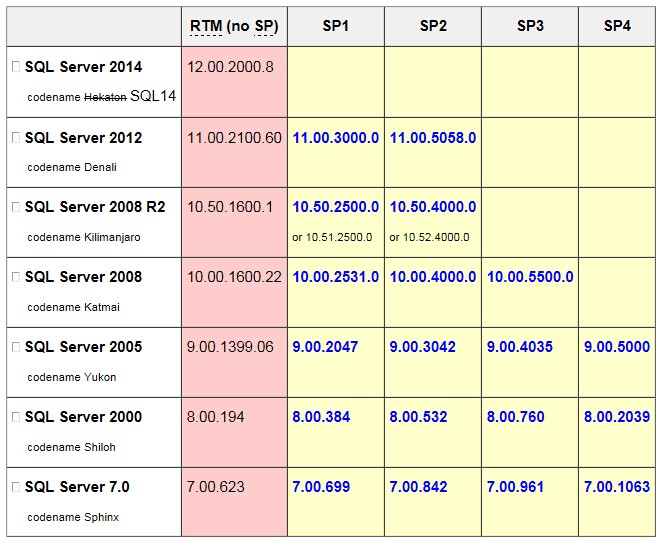Follow the 7.00.842 build link

pyautogui.click(x=418, y=487)
